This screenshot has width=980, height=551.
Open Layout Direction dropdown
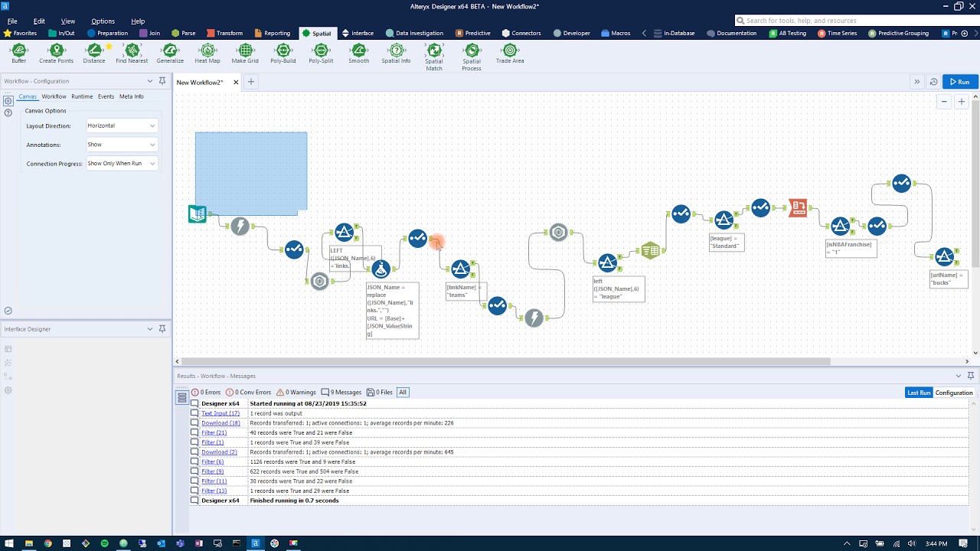pyautogui.click(x=122, y=126)
